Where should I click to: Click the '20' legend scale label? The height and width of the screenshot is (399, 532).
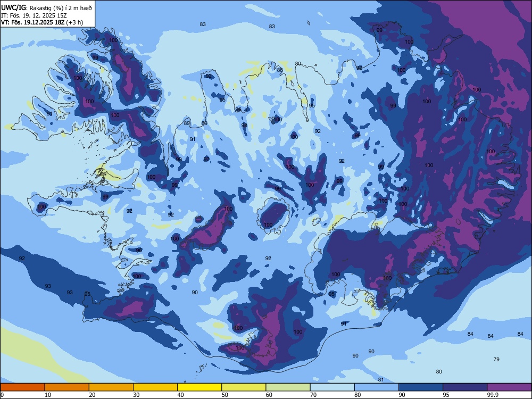(92, 395)
